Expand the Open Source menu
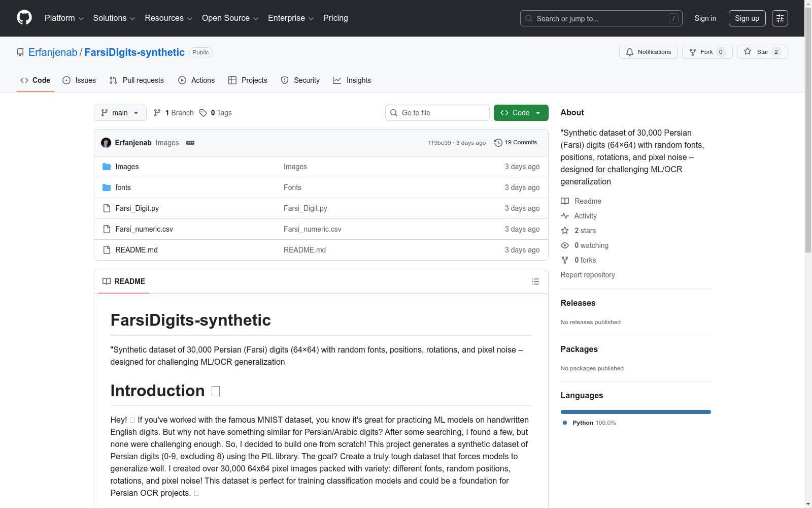The width and height of the screenshot is (812, 508). (230, 18)
